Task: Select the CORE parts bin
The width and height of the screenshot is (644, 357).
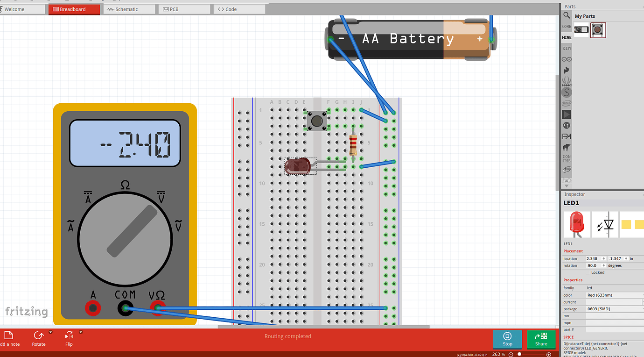Action: pos(567,27)
